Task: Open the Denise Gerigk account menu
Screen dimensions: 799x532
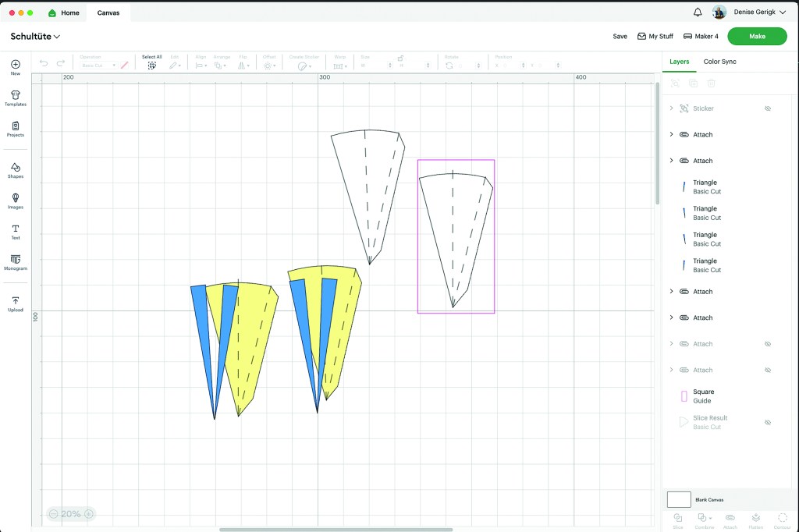Action: pyautogui.click(x=760, y=12)
